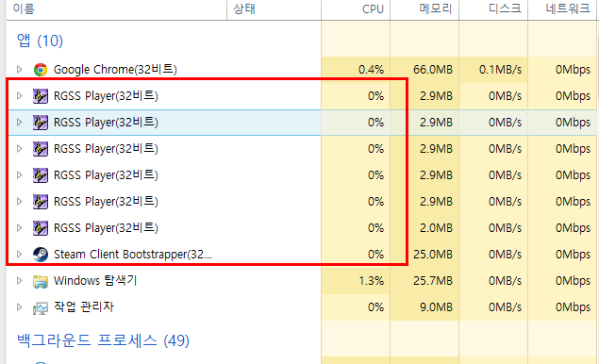The height and width of the screenshot is (364, 599).
Task: Expand the Steam Client Bootstrapper entry
Action: [x=19, y=255]
